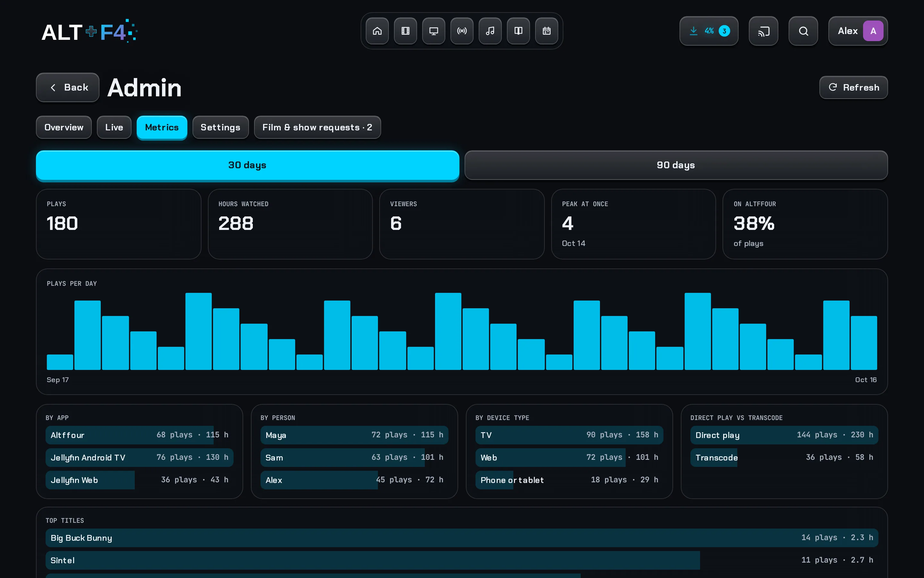Screen dimensions: 924x578
Task: Click Maya's row under By Person
Action: tap(354, 435)
